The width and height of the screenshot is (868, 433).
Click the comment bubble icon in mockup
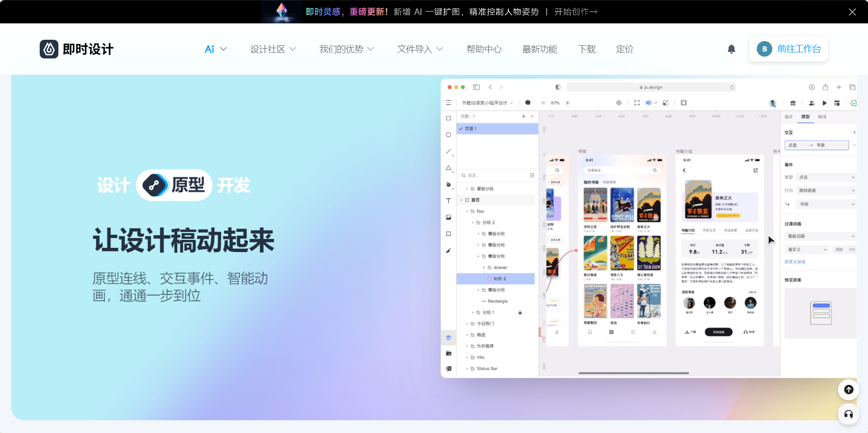click(x=528, y=102)
